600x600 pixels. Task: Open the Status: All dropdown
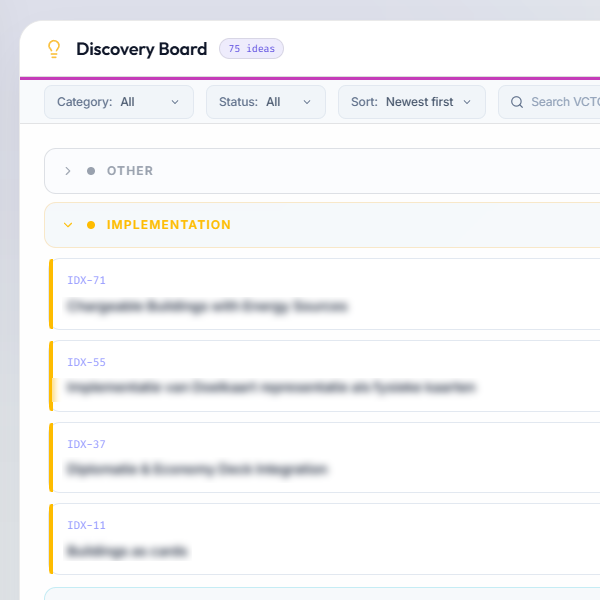(x=266, y=102)
